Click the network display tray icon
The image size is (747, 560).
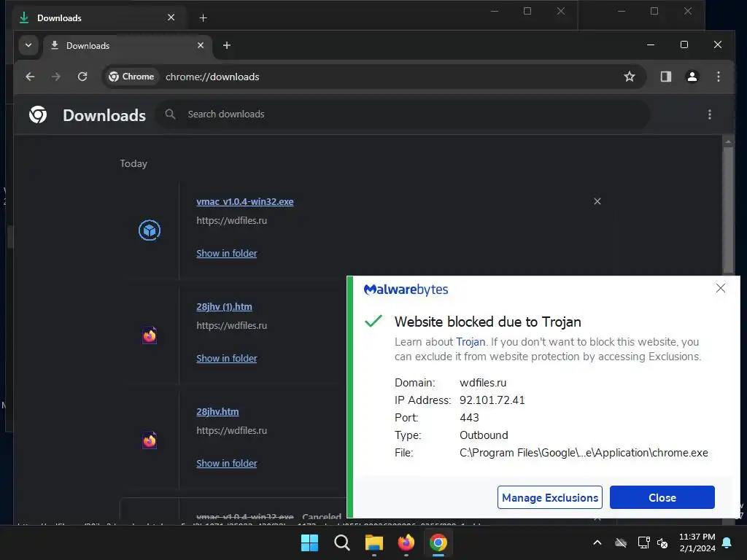(643, 542)
